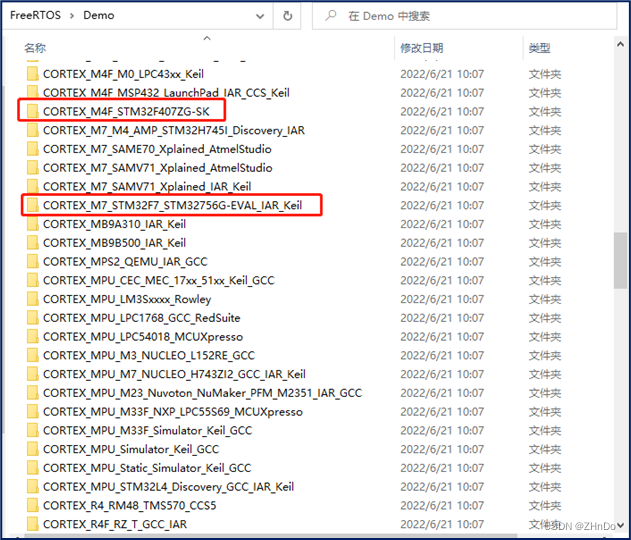Click folder icon of CORTEX_R4_RM48_TMS570_CCS5
Screen dimensions: 631x540
(33, 506)
